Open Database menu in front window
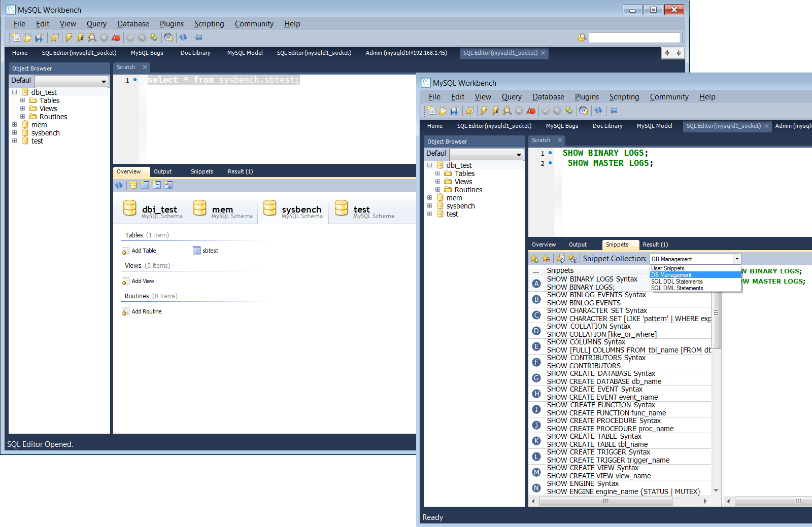Viewport: 812px width, 527px height. tap(548, 97)
